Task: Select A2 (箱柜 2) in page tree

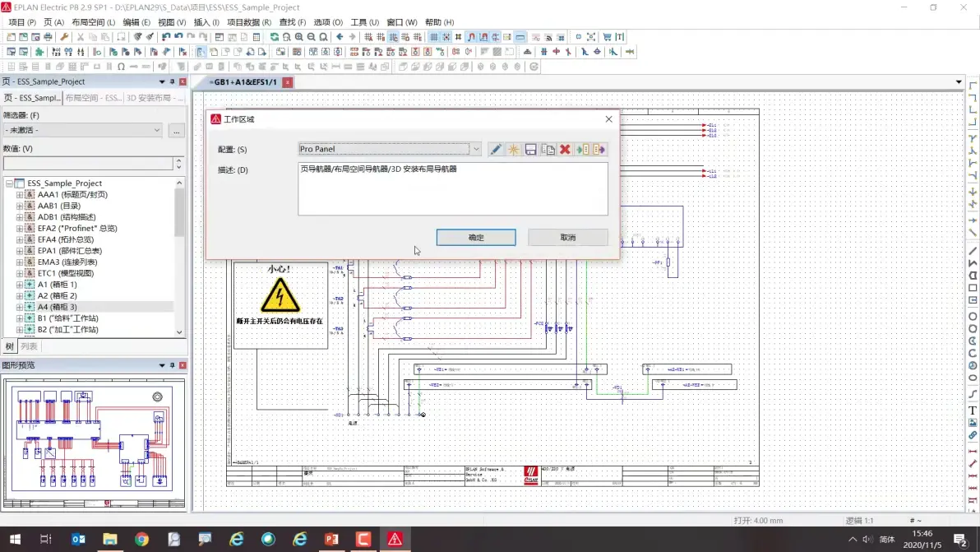Action: pyautogui.click(x=57, y=295)
